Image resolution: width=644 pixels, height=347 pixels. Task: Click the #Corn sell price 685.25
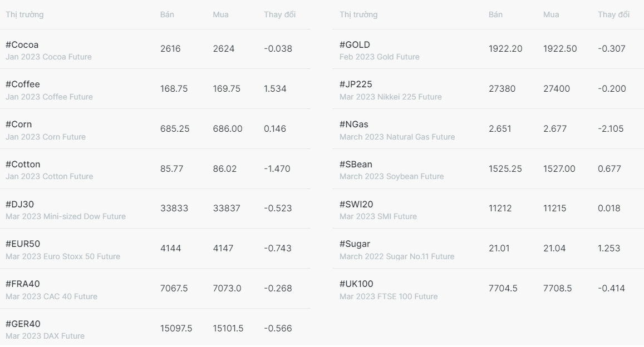(175, 129)
